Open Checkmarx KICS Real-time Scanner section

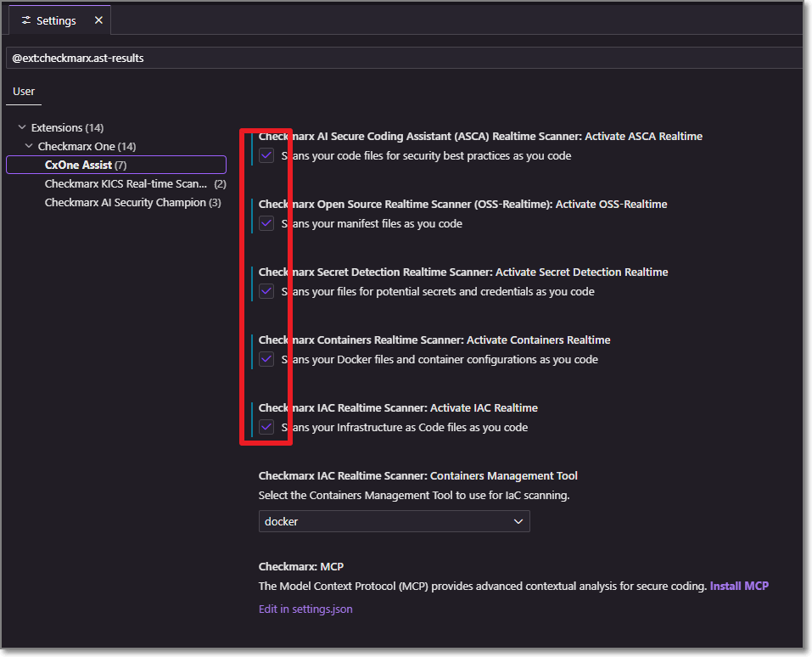(x=126, y=183)
